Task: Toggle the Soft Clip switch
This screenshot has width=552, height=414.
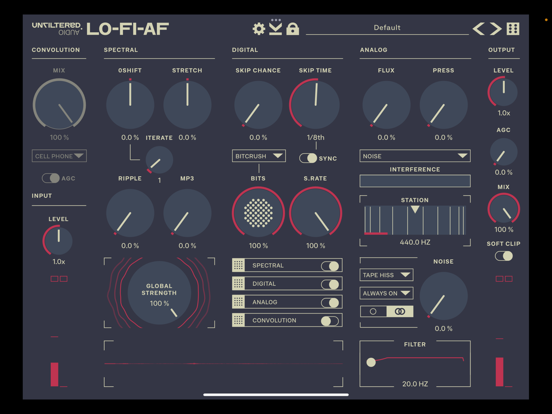Action: pos(504,256)
